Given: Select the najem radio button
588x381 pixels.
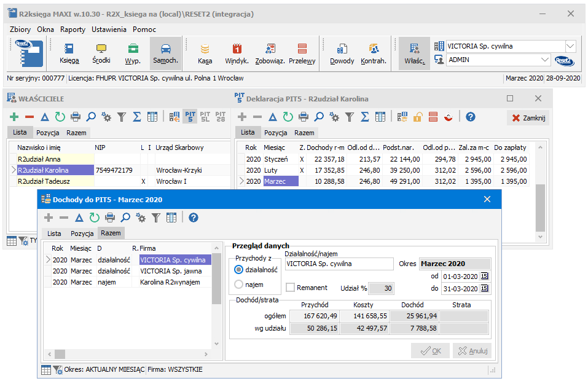Looking at the screenshot, I should coord(238,285).
